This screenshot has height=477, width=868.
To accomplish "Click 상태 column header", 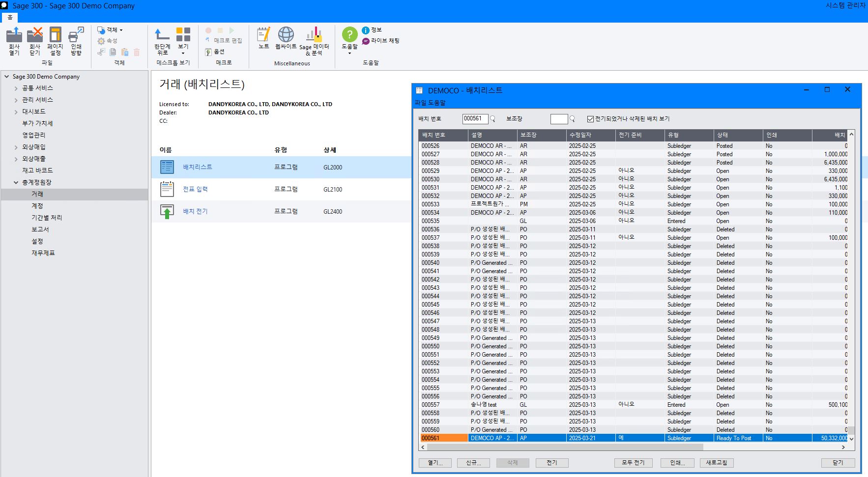I will 738,135.
